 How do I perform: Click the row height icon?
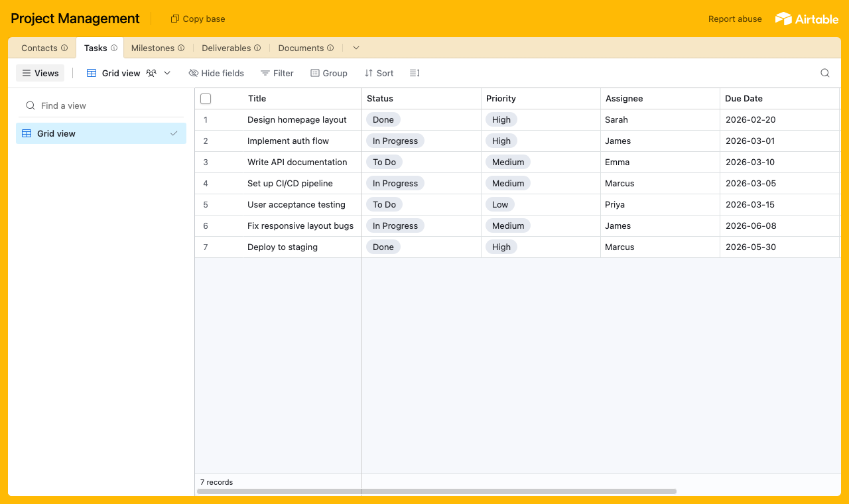(415, 73)
